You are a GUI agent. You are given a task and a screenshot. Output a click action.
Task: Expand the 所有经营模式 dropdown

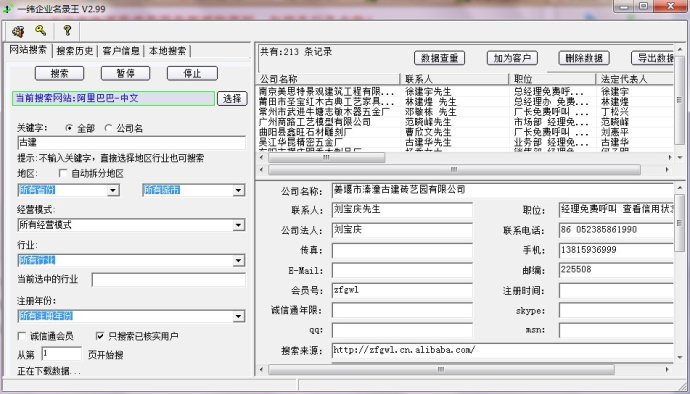[x=239, y=225]
